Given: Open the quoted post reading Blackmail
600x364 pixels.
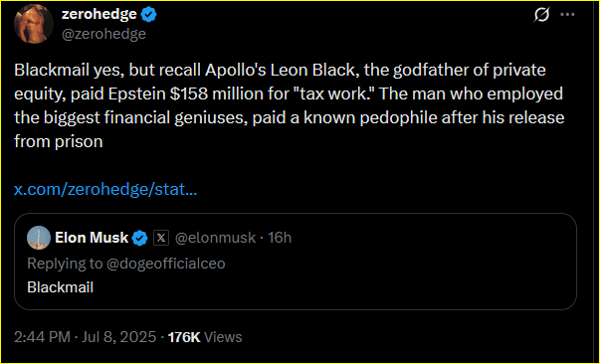Looking at the screenshot, I should [x=60, y=287].
